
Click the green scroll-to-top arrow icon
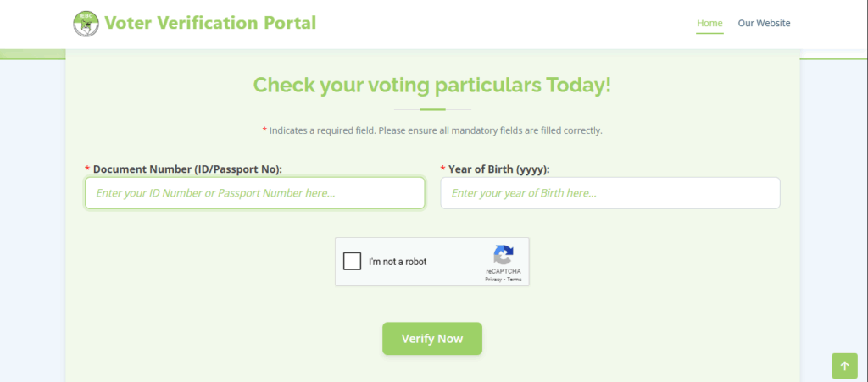[845, 366]
